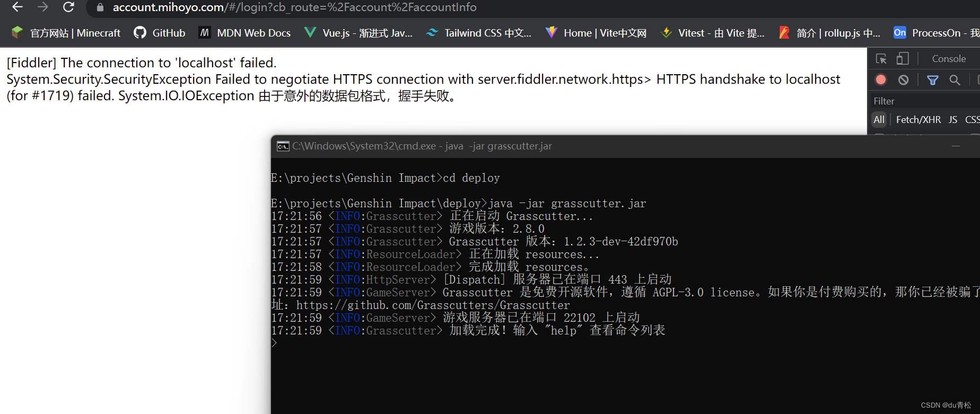Viewport: 980px width, 414px height.
Task: Select the All network filter
Action: tap(879, 120)
